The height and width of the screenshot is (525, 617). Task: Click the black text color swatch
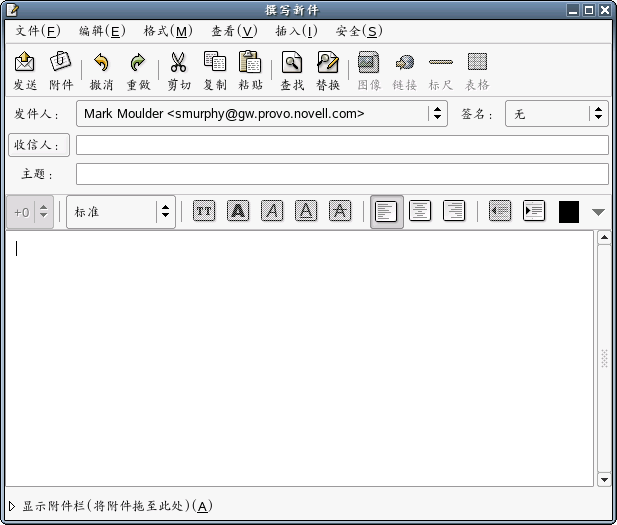point(569,212)
